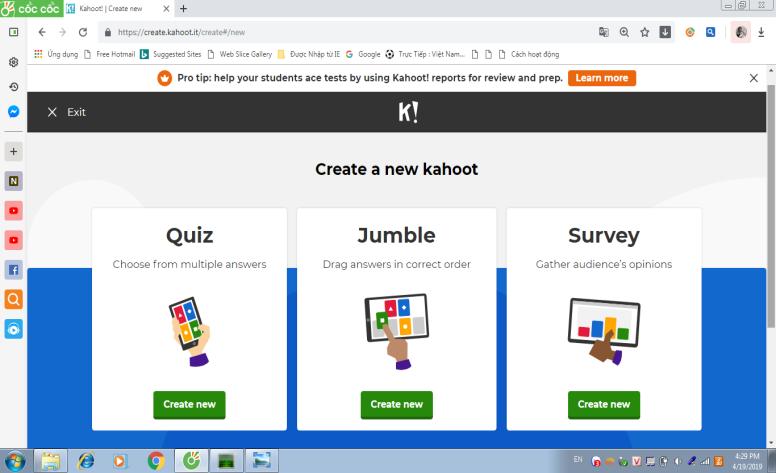Click the translate page icon in the address bar
This screenshot has height=473, width=776.
click(604, 32)
